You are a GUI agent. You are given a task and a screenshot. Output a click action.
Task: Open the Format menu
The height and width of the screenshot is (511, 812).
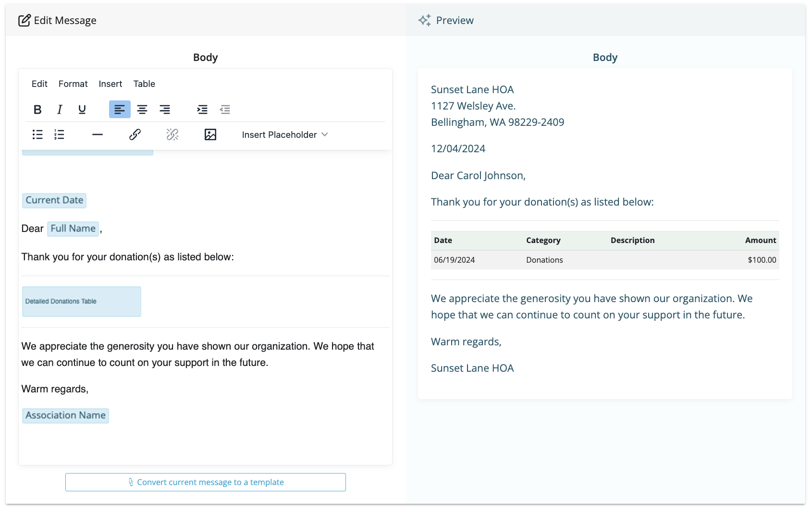(73, 84)
